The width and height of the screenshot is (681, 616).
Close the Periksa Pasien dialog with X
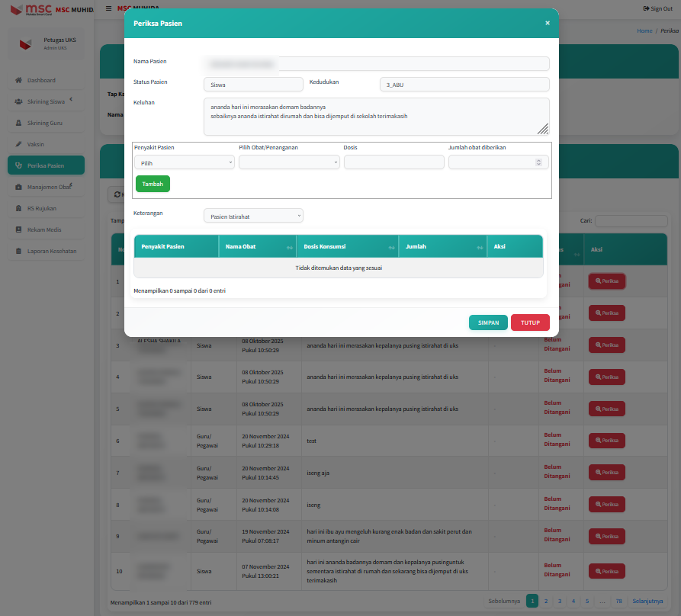(x=547, y=24)
